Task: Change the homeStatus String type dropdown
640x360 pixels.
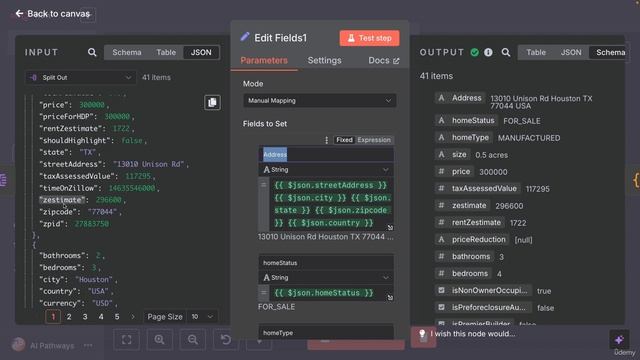Action: (x=326, y=278)
